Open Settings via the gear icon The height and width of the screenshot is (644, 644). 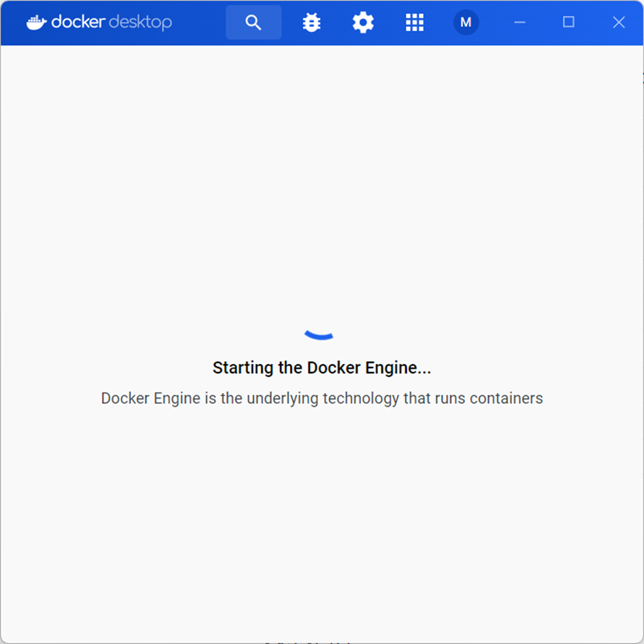363,22
